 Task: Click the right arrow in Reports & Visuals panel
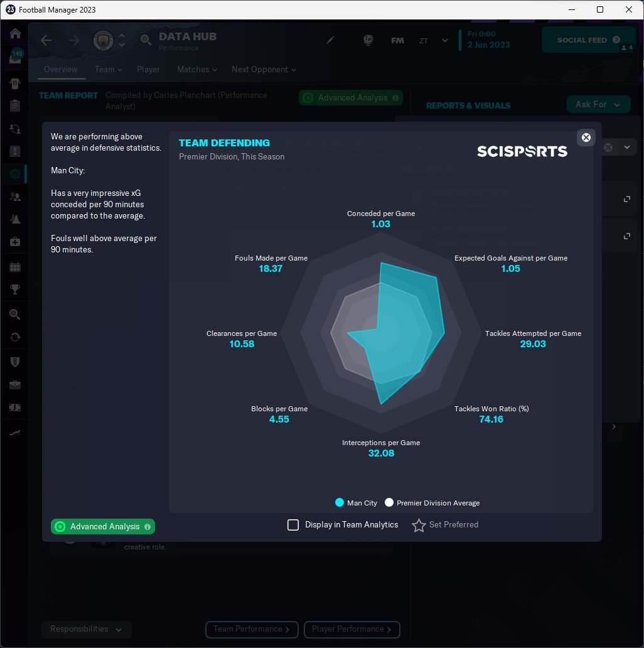pyautogui.click(x=614, y=426)
